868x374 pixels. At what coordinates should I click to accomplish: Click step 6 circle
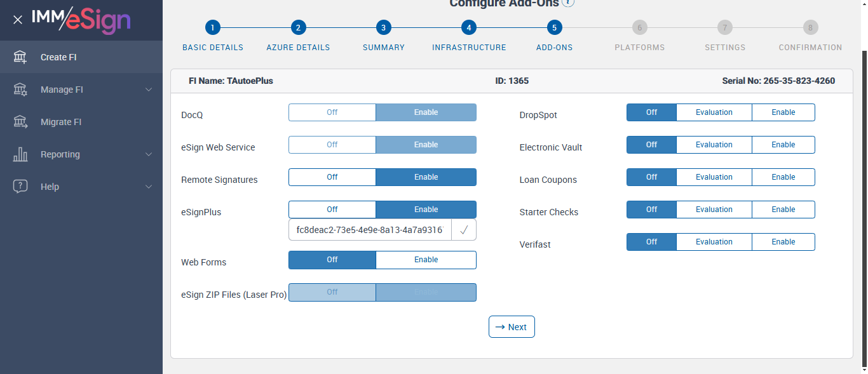pos(639,27)
